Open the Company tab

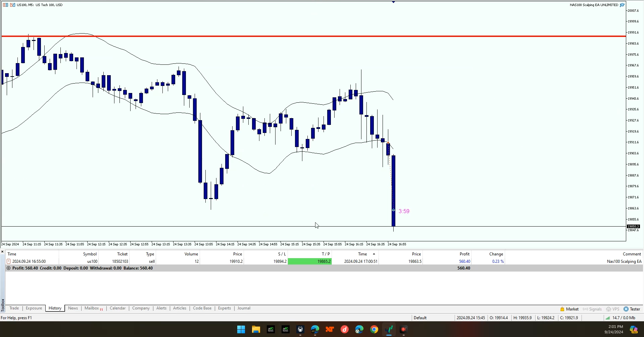pos(141,308)
